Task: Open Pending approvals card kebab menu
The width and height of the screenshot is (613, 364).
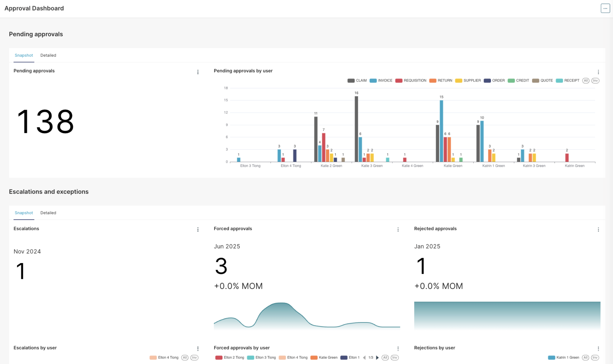Action: point(198,72)
